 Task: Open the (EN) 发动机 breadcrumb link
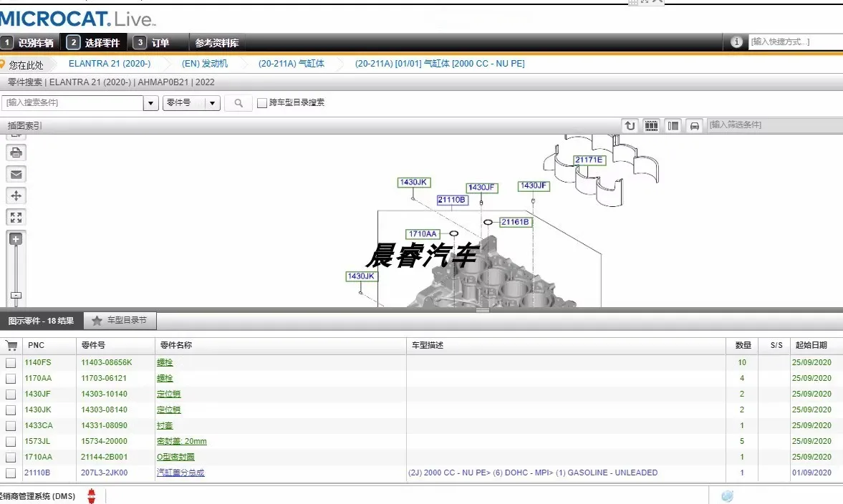[x=205, y=64]
